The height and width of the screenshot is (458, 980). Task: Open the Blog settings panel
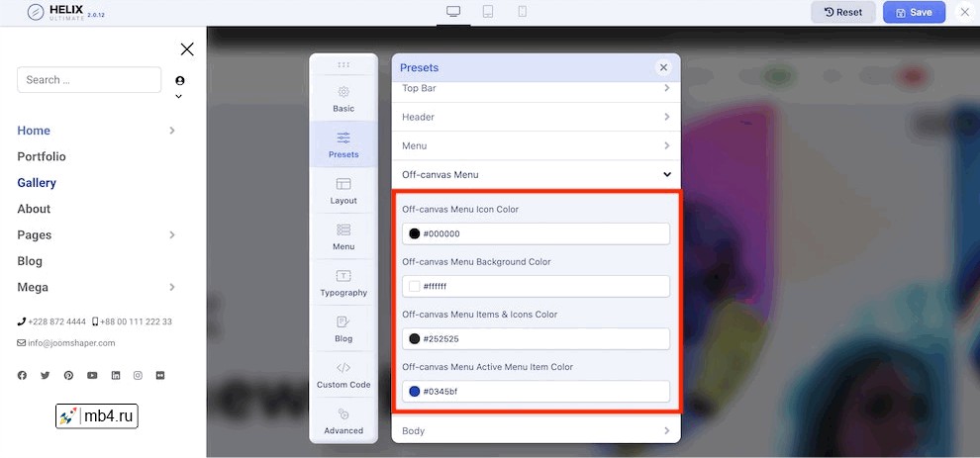point(343,328)
